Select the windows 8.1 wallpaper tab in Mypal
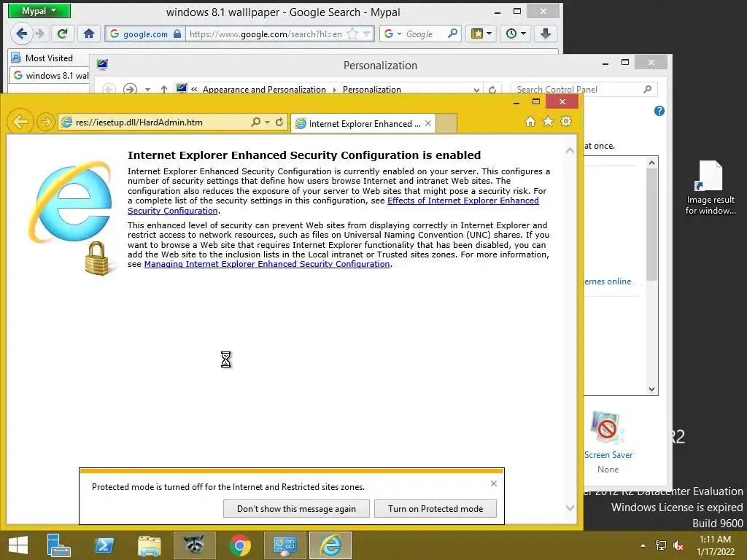747x560 pixels. pyautogui.click(x=50, y=75)
